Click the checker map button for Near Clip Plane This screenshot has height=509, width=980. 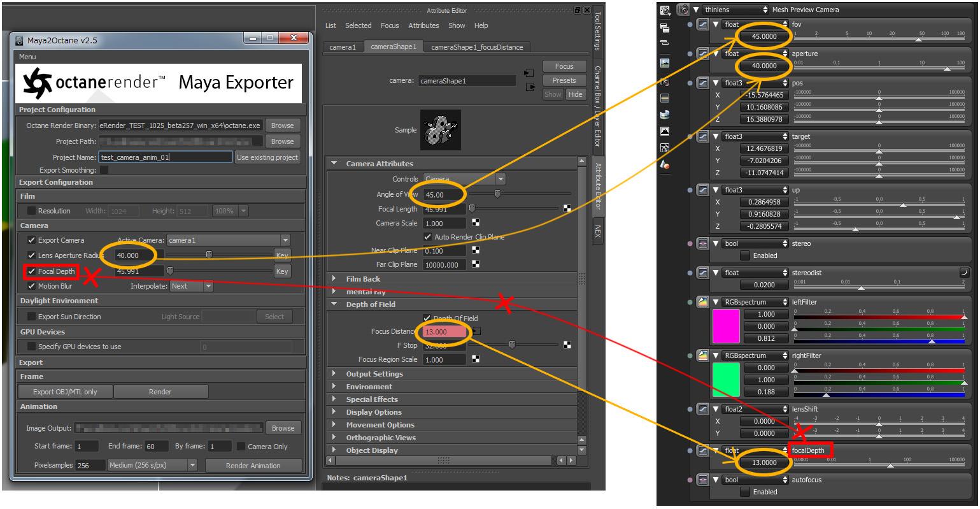pyautogui.click(x=476, y=250)
